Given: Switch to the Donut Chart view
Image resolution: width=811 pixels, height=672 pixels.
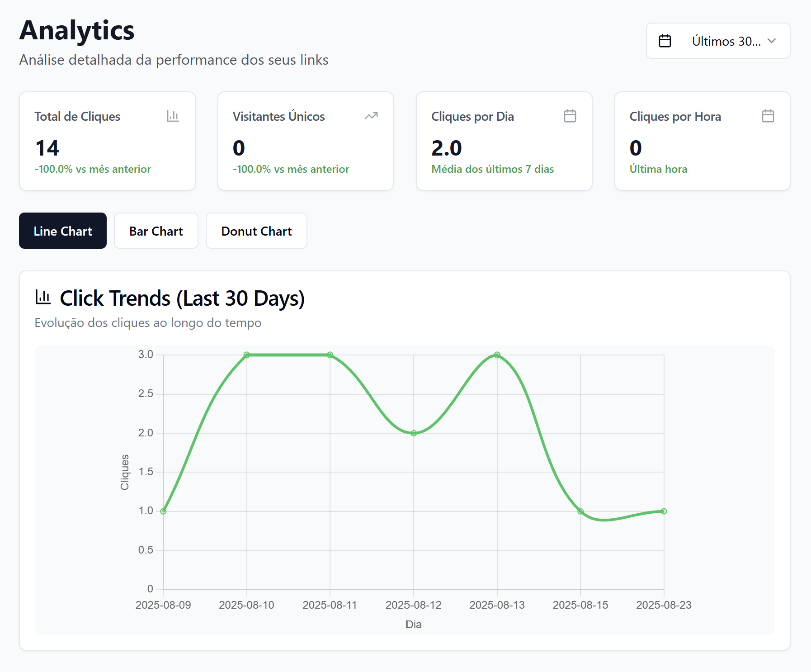Looking at the screenshot, I should 256,231.
